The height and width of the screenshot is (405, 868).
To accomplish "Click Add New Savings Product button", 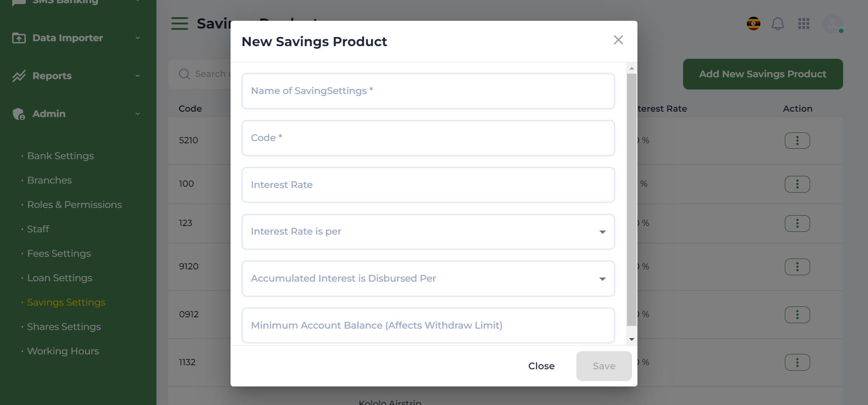I will point(763,74).
